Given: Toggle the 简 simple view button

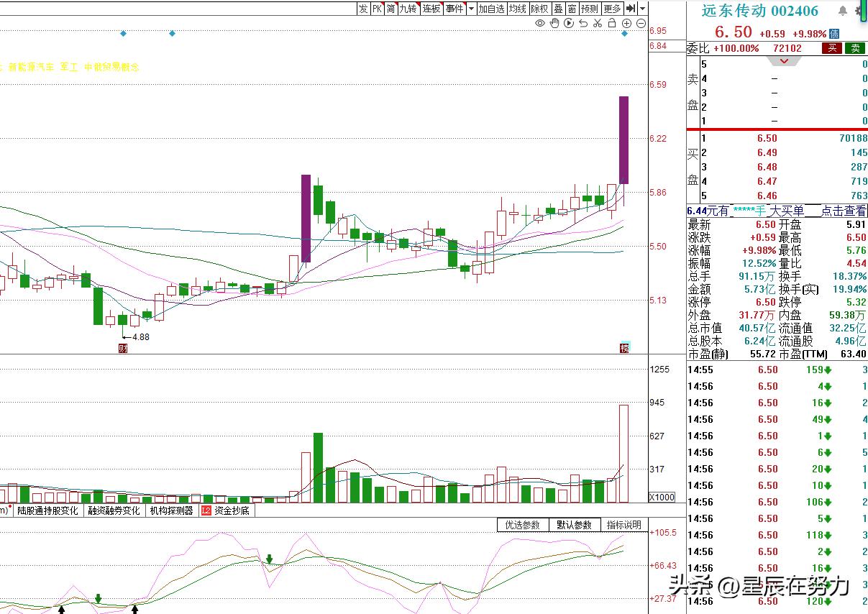Looking at the screenshot, I should click(390, 9).
